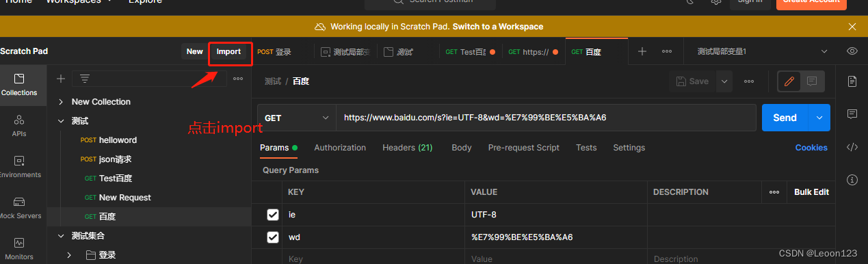
Task: Click the Save button
Action: [x=693, y=81]
